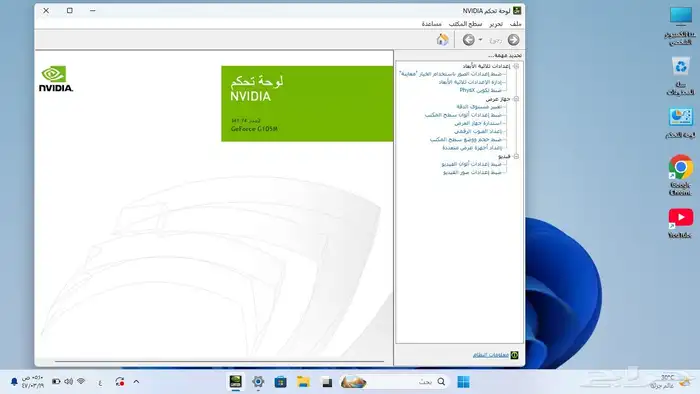Open إدارة الإعدادات ثلاثية الأبعاد task
The width and height of the screenshot is (700, 394).
click(471, 82)
